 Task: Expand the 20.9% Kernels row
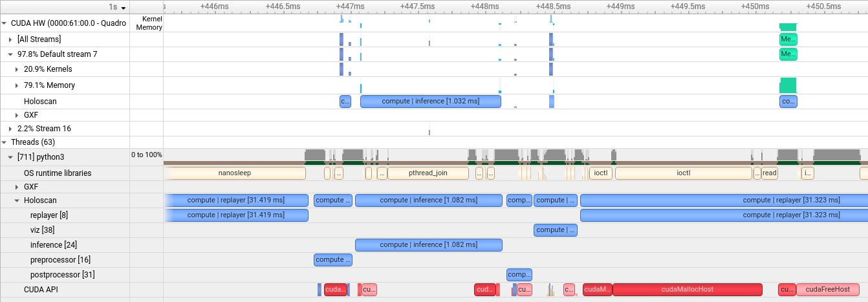coord(17,69)
